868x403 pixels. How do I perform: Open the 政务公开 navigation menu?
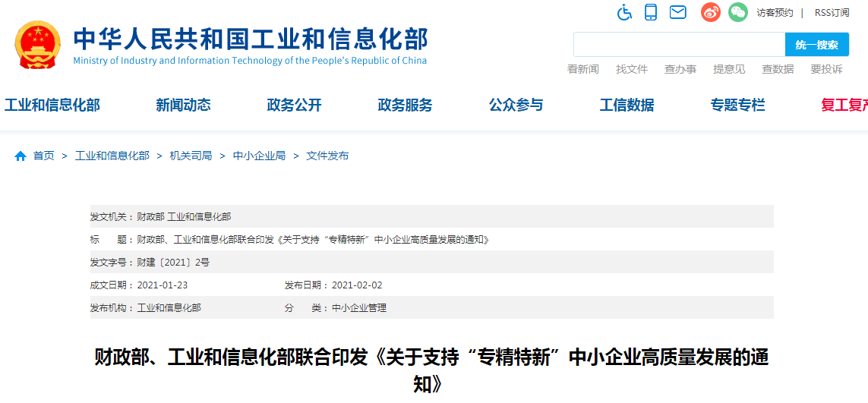pos(294,105)
